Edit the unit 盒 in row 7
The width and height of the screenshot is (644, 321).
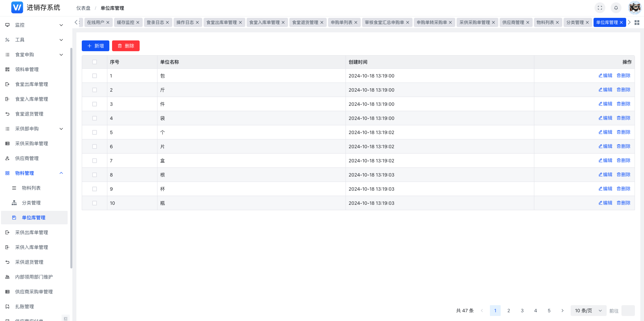click(x=605, y=161)
